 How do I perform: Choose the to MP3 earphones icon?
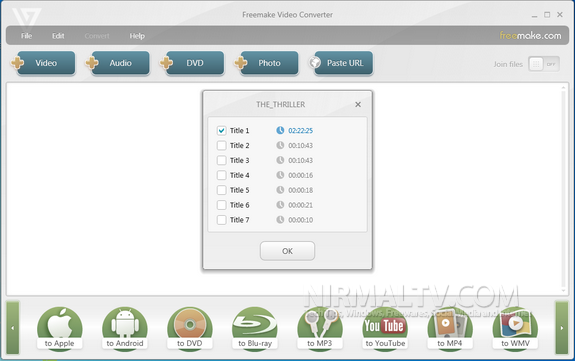[320, 328]
